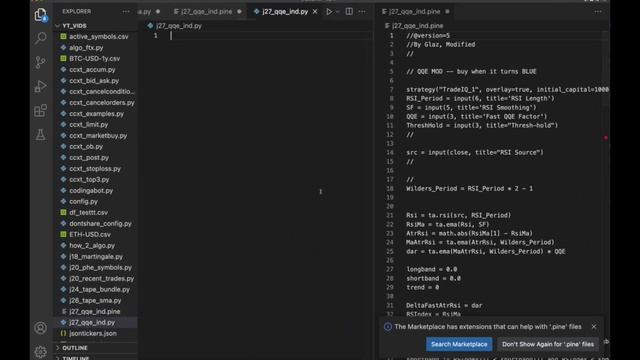
Task: Open the Source Control view
Action: (40, 62)
